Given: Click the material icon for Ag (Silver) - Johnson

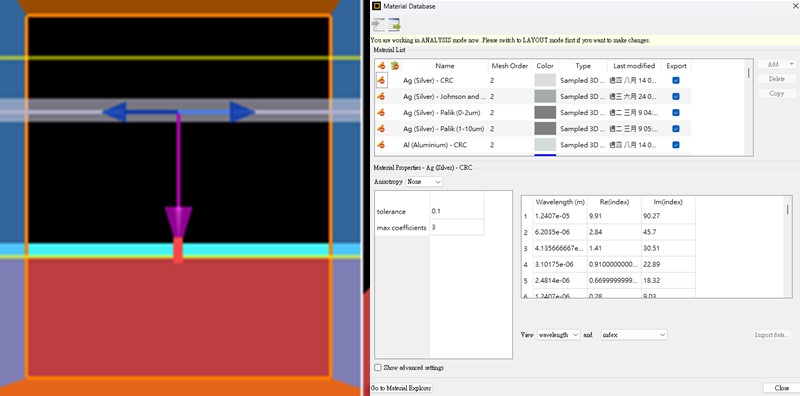Looking at the screenshot, I should pos(381,96).
